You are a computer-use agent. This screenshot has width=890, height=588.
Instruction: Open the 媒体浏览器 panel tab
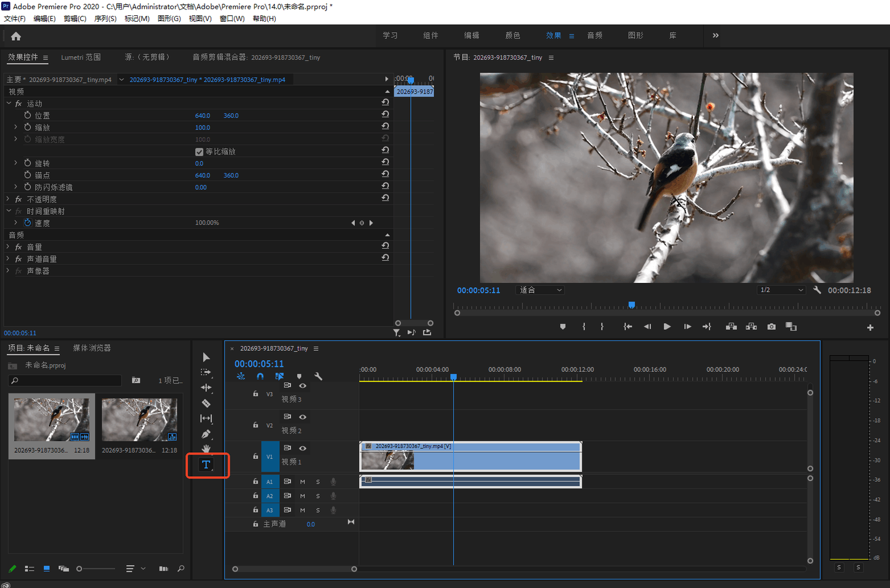click(92, 348)
